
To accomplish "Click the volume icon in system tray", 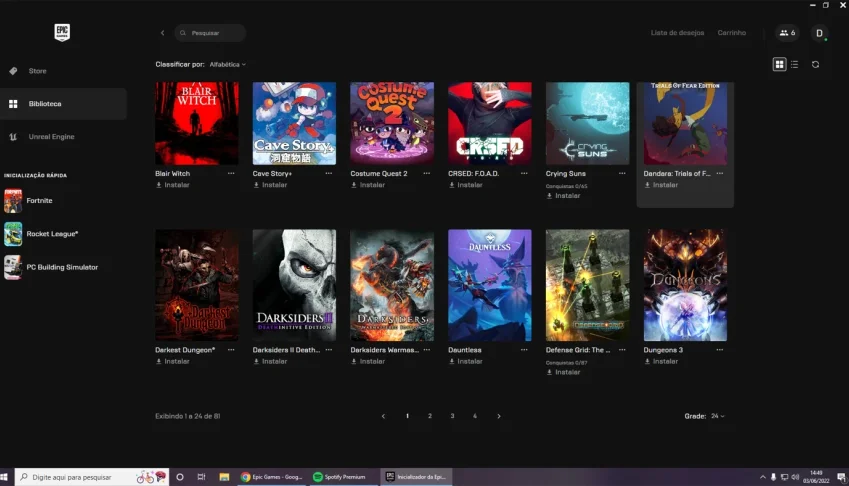I will tap(795, 477).
